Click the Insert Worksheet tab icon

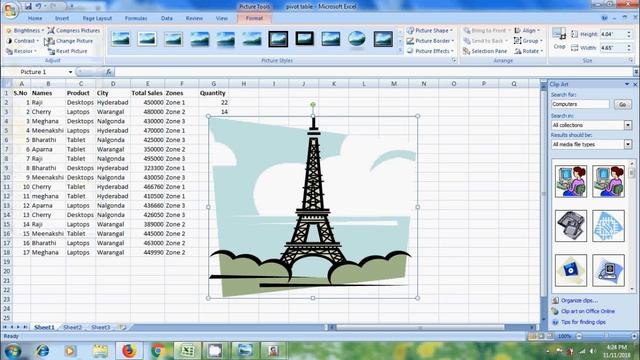point(122,327)
